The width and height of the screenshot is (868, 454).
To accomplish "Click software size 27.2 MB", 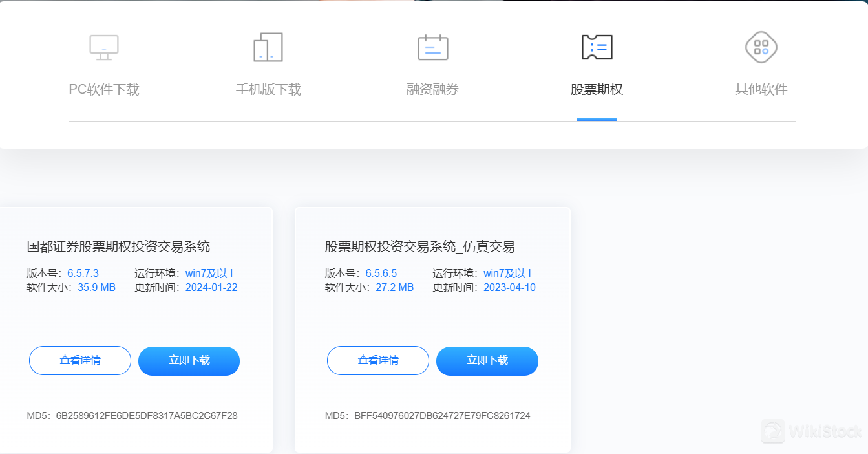I will (395, 288).
